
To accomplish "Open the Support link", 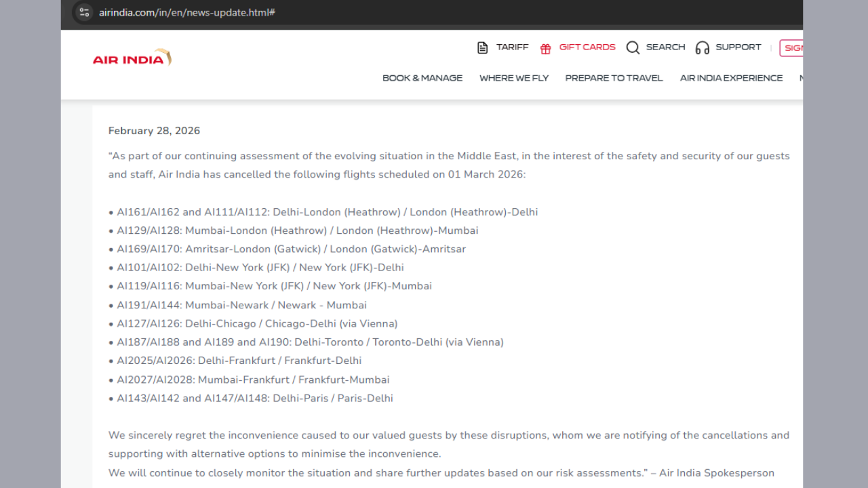I will (738, 47).
